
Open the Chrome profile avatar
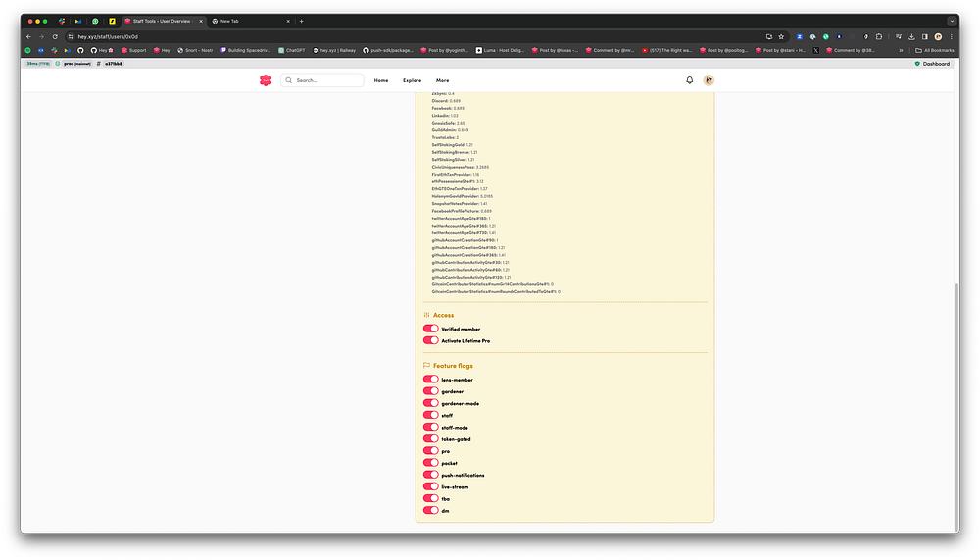938,37
